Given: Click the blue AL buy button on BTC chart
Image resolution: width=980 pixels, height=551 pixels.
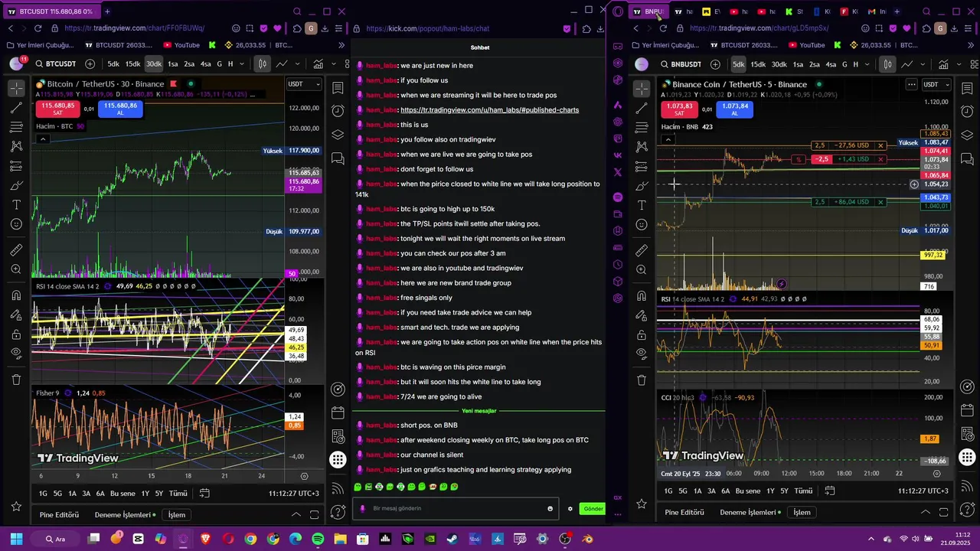Looking at the screenshot, I should point(120,109).
